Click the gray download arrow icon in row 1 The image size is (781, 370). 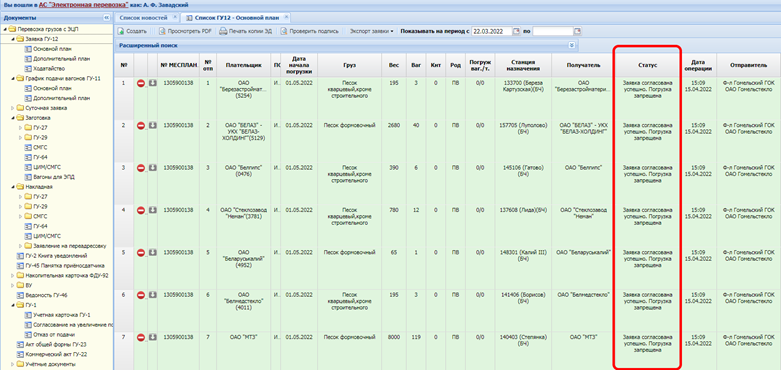(x=153, y=83)
